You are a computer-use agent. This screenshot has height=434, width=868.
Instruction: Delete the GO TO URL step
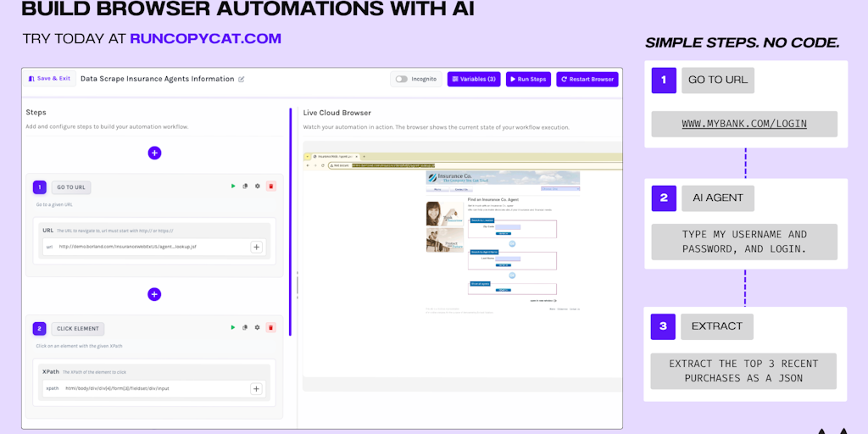pyautogui.click(x=270, y=186)
